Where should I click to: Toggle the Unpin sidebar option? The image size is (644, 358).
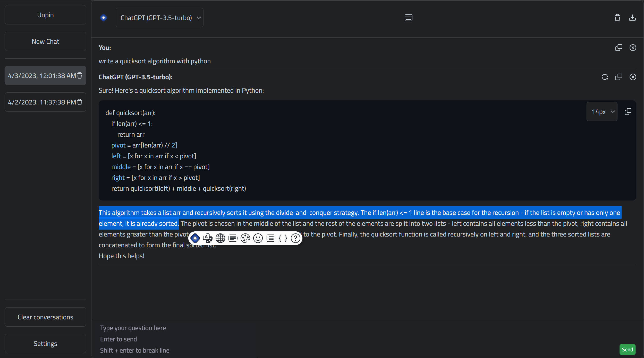point(45,15)
